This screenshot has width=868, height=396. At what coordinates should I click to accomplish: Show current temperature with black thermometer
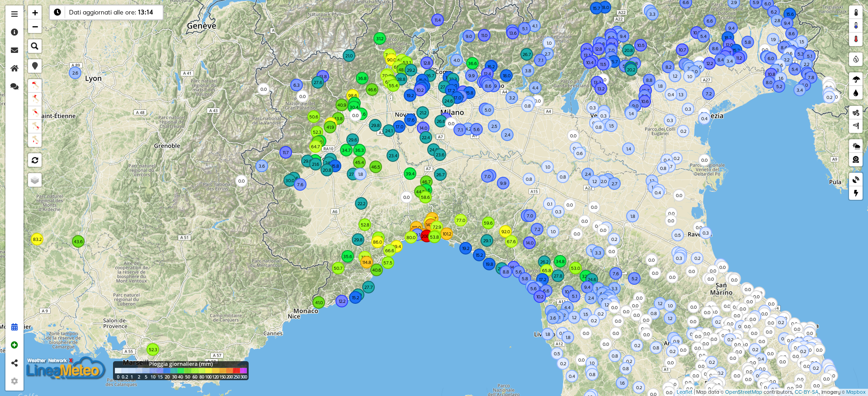tap(856, 13)
